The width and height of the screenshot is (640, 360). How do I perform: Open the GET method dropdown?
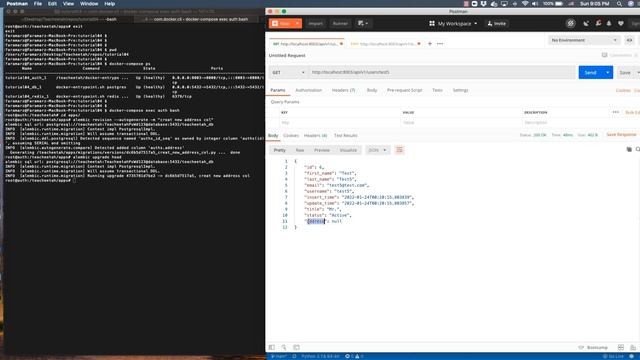tap(288, 72)
